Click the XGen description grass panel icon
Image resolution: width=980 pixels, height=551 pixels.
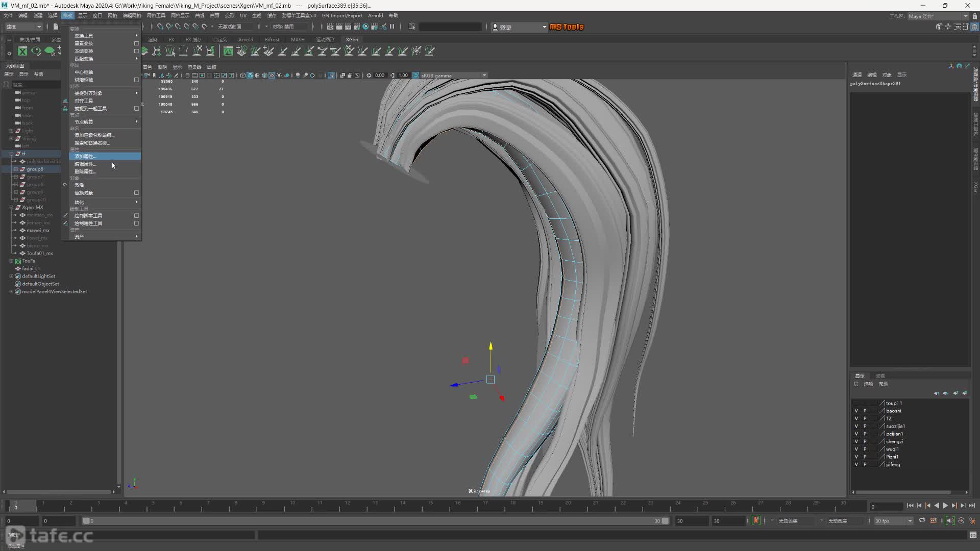click(x=228, y=51)
